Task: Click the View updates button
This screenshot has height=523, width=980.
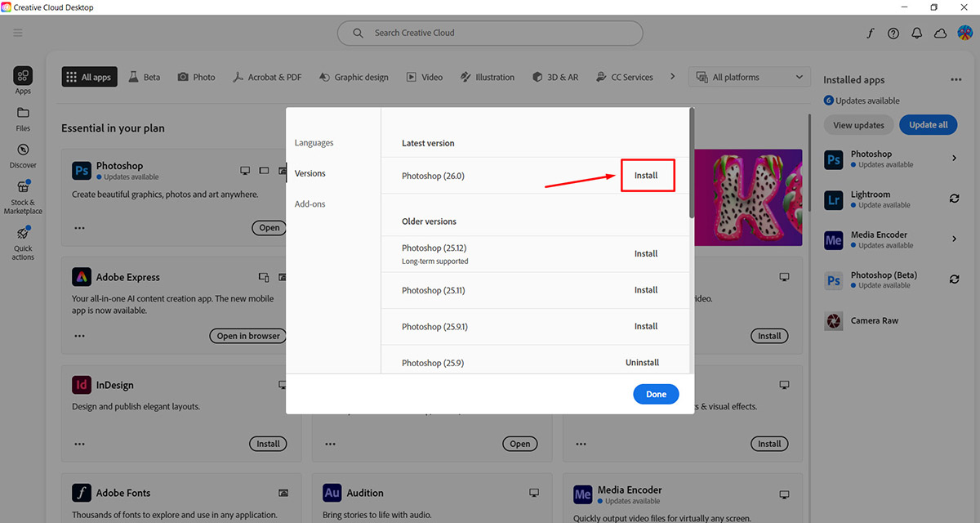Action: pos(858,125)
